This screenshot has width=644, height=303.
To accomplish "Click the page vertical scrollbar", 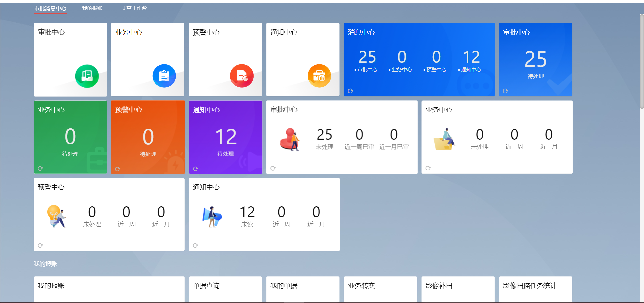I will pyautogui.click(x=642, y=62).
